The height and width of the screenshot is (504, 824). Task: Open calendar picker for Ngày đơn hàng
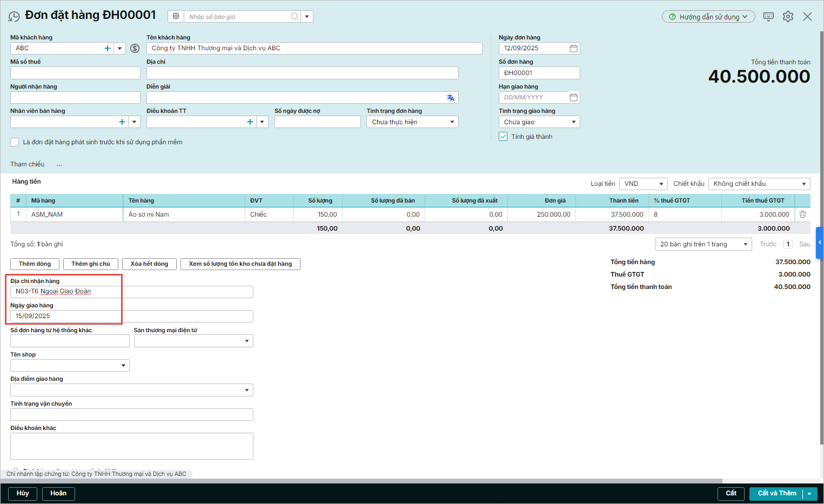pyautogui.click(x=573, y=49)
